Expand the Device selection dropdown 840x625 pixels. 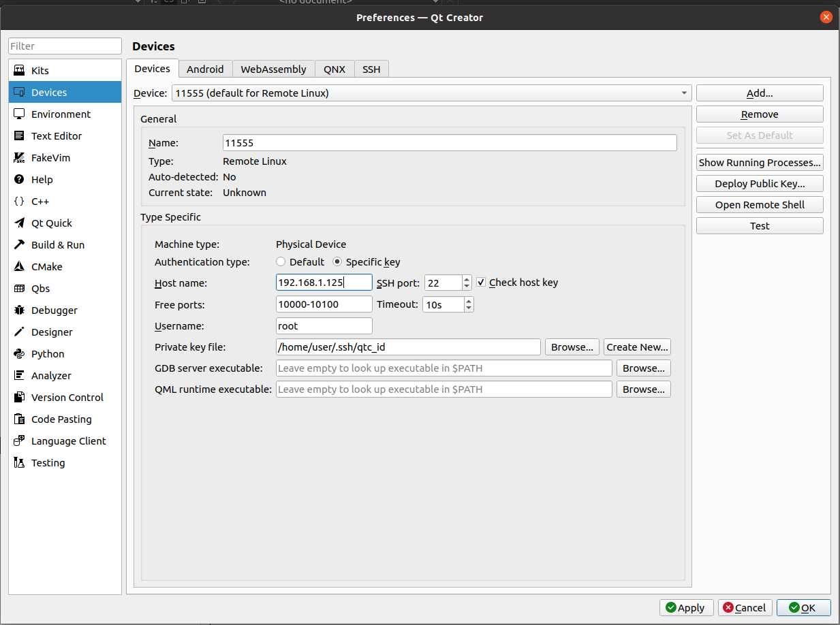coord(683,93)
